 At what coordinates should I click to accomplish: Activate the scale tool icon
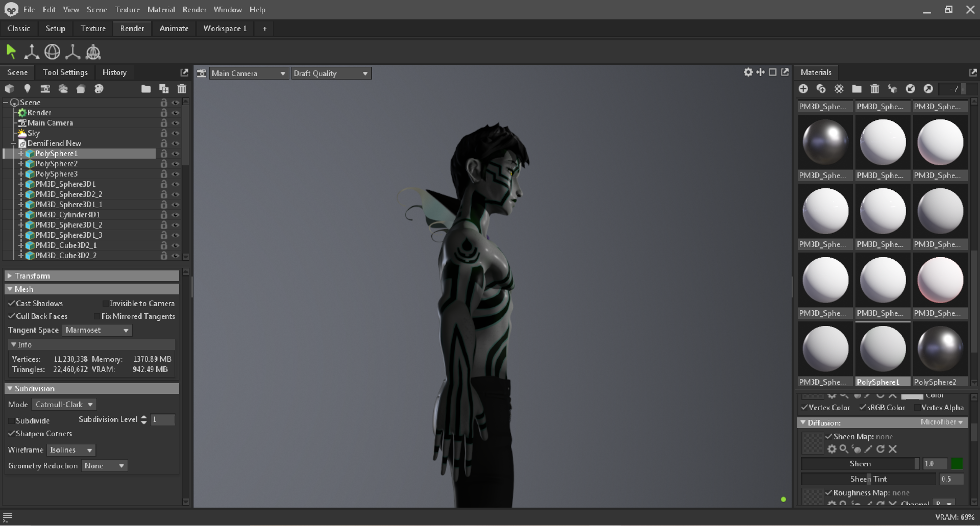point(72,52)
